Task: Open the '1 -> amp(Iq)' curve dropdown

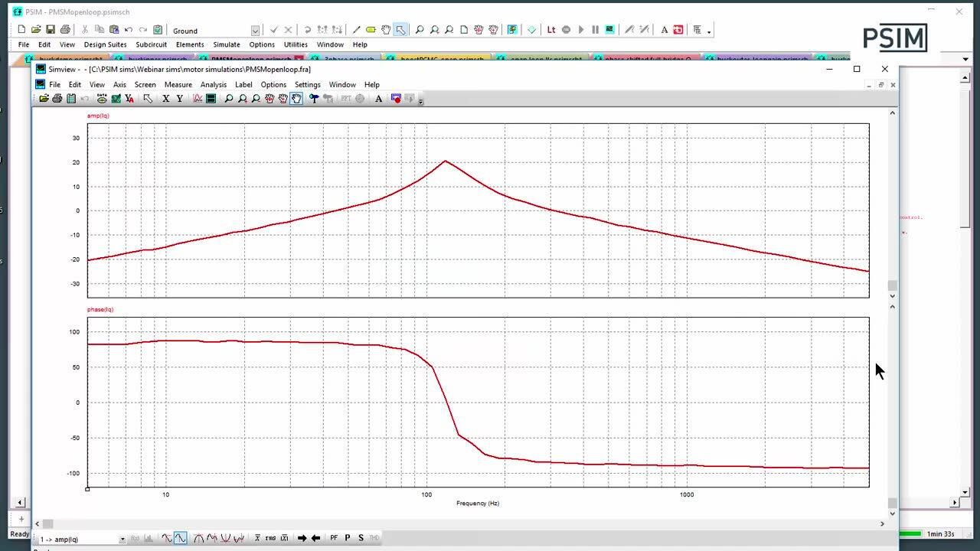Action: (x=122, y=540)
